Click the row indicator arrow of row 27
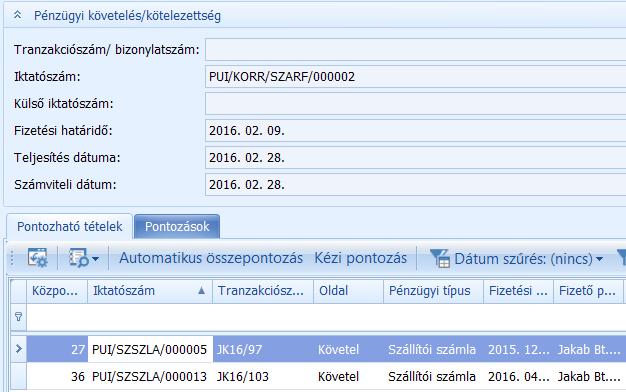This screenshot has width=626, height=392. 18,349
